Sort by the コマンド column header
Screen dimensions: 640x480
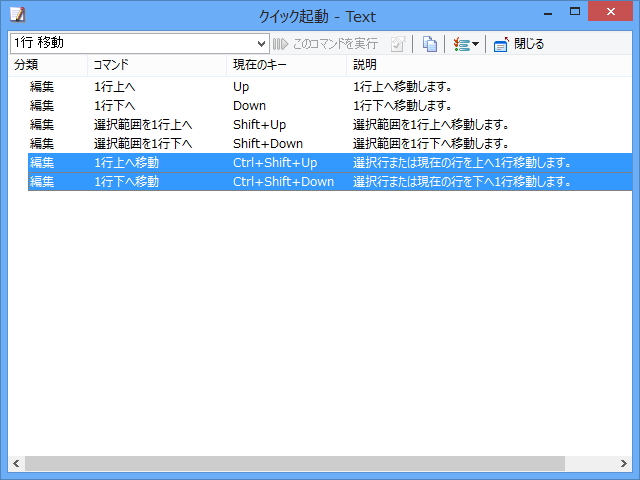[157, 65]
